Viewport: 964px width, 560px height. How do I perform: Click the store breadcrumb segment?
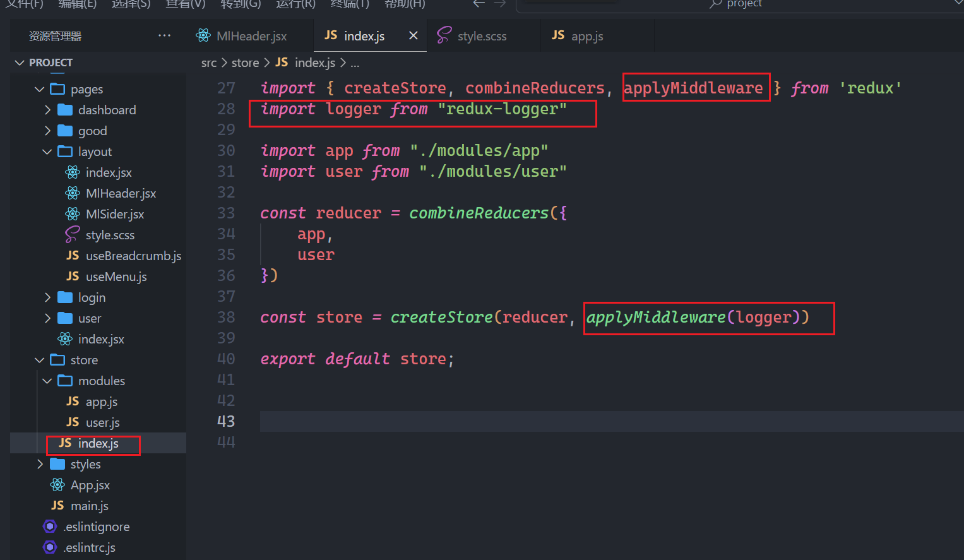pos(245,63)
